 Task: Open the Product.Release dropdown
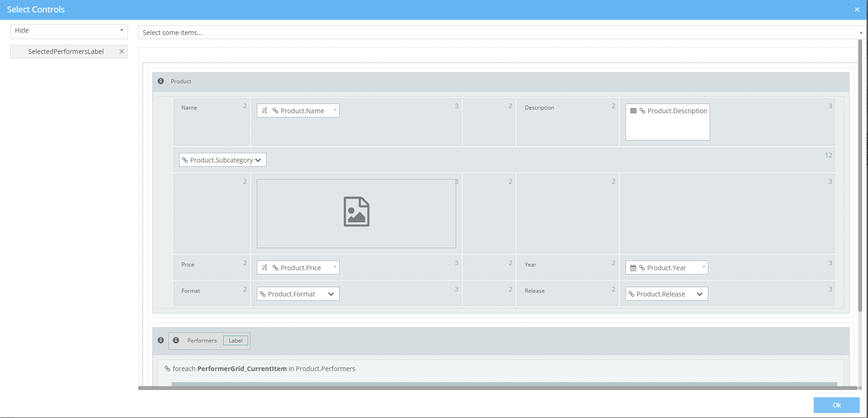coord(700,294)
